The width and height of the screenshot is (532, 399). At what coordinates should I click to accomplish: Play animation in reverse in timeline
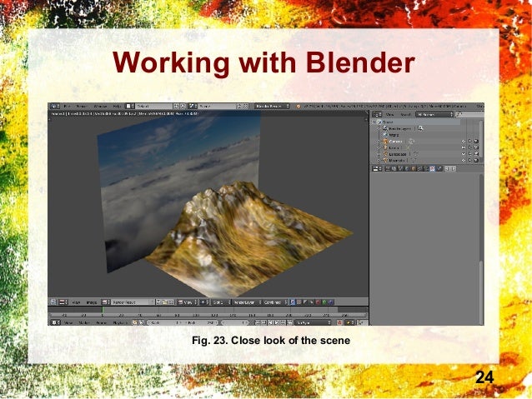tap(270, 322)
